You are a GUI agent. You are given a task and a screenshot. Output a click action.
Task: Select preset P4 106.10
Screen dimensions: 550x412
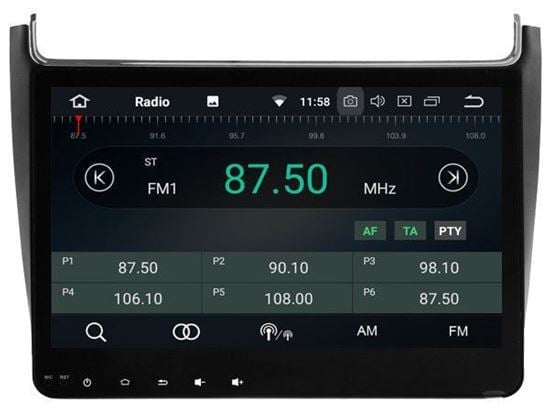[126, 298]
